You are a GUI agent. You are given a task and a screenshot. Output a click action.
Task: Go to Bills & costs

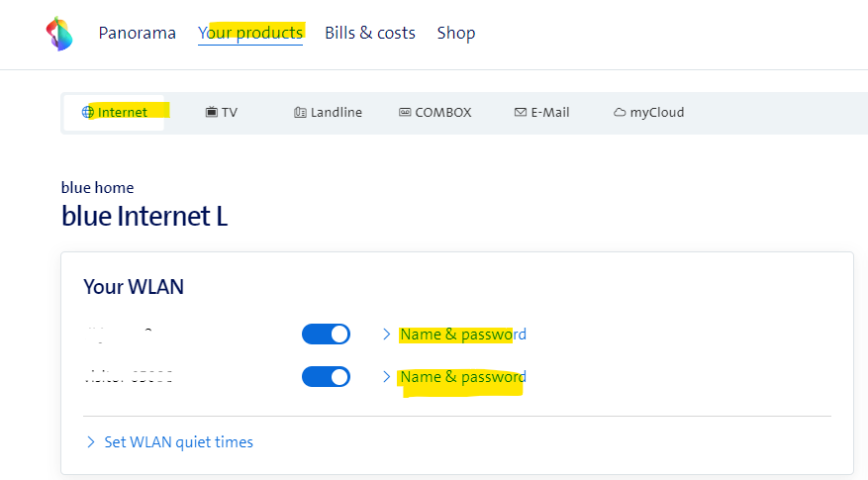370,33
